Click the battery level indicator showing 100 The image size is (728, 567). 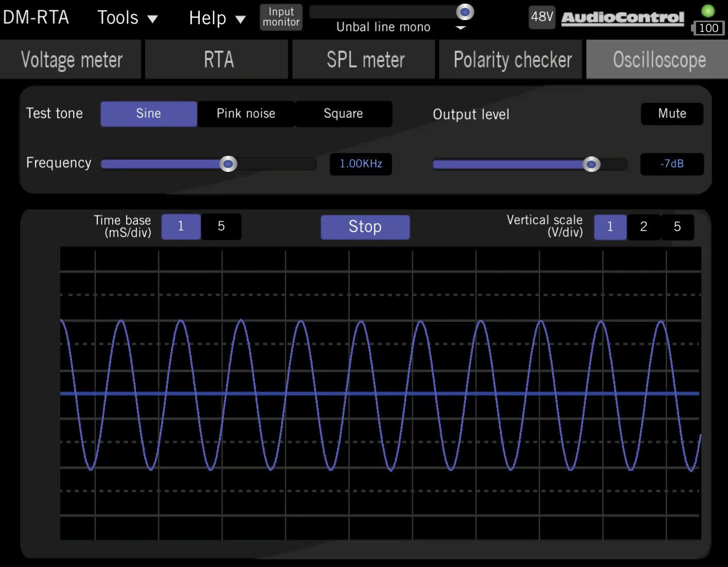[708, 28]
